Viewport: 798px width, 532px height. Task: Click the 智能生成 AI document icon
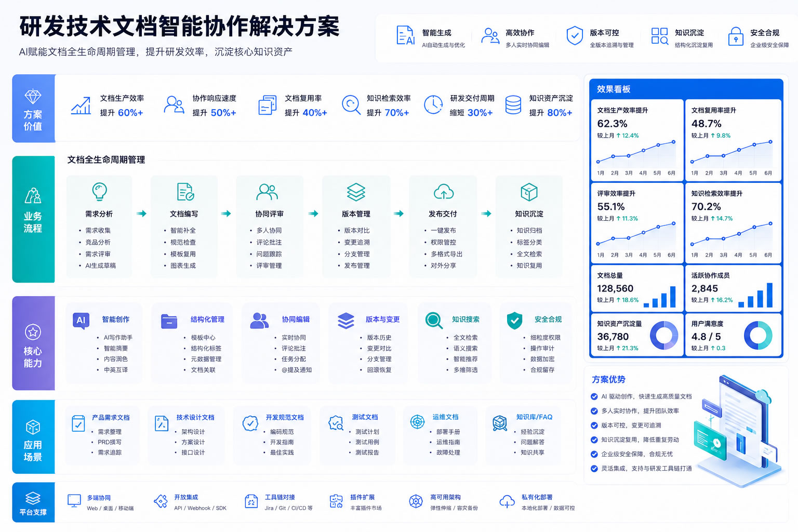(x=405, y=35)
